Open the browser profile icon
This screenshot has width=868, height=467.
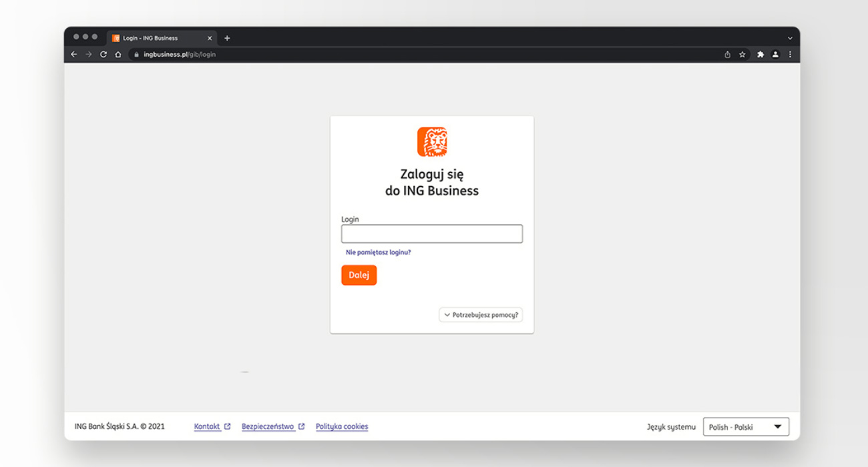(775, 55)
